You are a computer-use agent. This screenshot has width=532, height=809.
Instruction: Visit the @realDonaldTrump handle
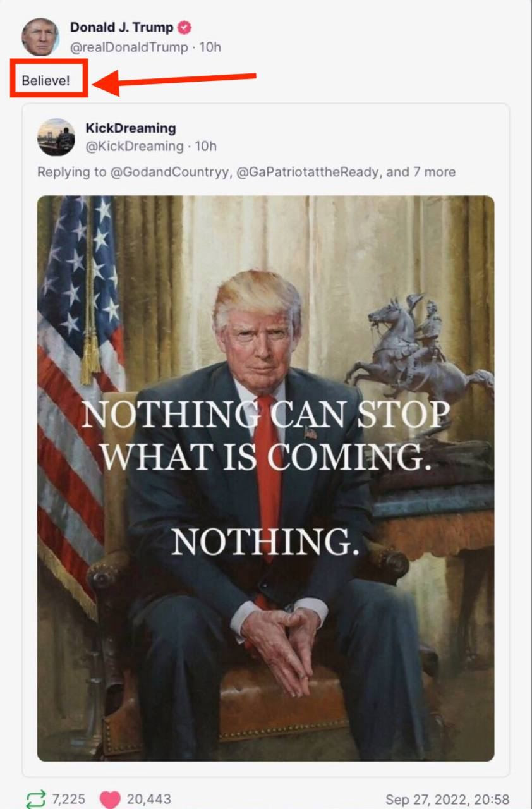pyautogui.click(x=129, y=47)
